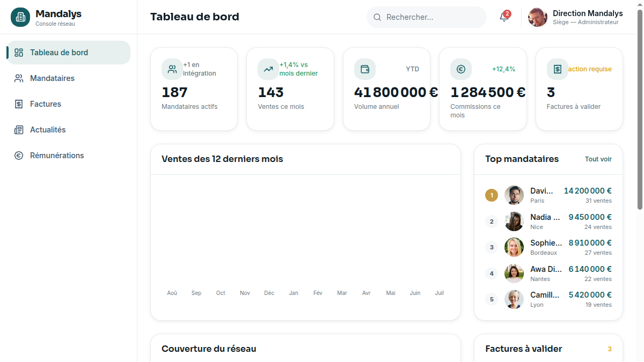Image resolution: width=644 pixels, height=362 pixels.
Task: Click the Direction Mandalys avatar photo
Action: [538, 17]
